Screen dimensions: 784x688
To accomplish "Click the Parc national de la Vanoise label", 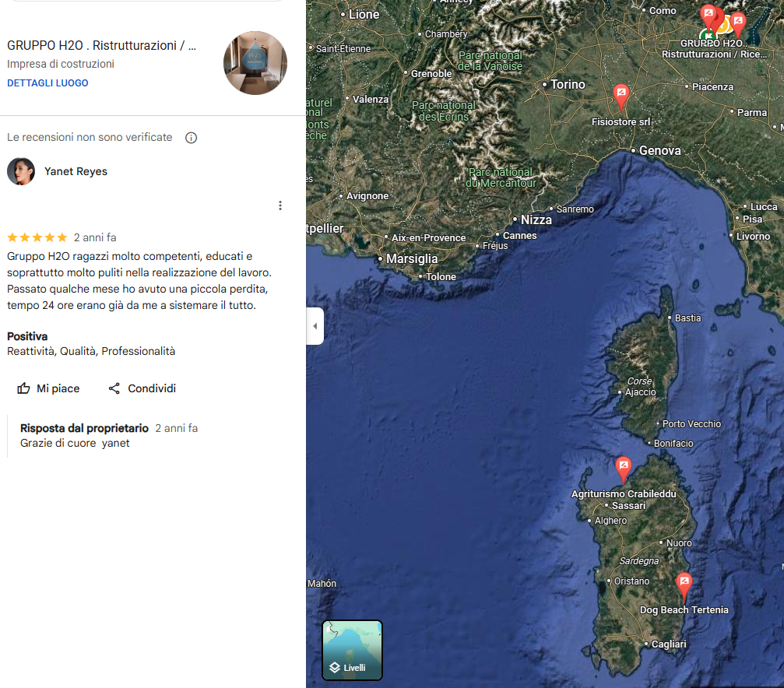I will coord(490,61).
